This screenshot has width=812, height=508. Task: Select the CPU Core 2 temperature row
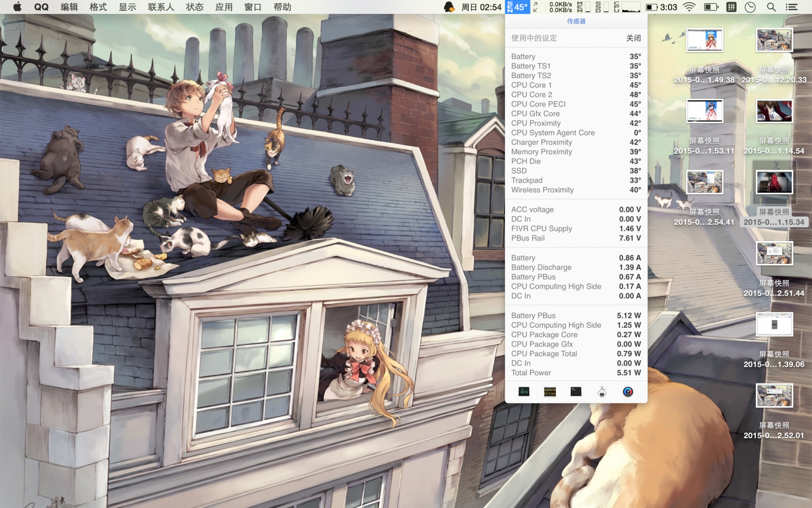pyautogui.click(x=576, y=95)
